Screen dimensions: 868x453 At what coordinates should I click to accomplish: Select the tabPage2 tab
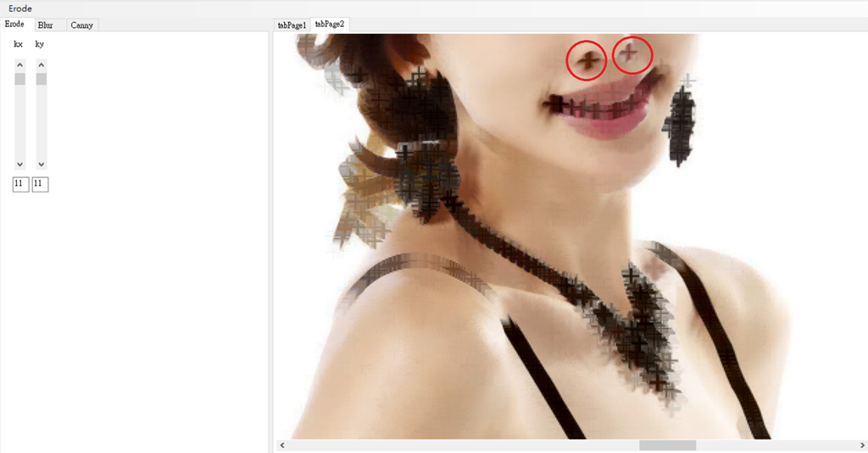(x=330, y=24)
